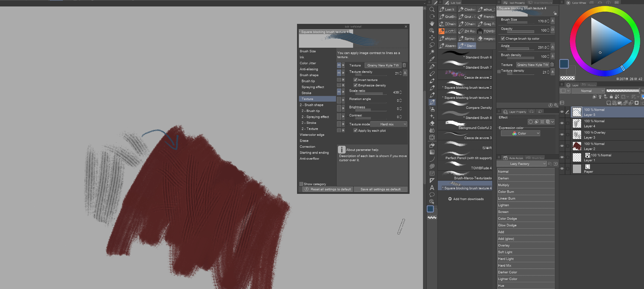Hide Layer 3 with its eye icon
Image resolution: width=644 pixels, height=289 pixels.
tap(562, 135)
